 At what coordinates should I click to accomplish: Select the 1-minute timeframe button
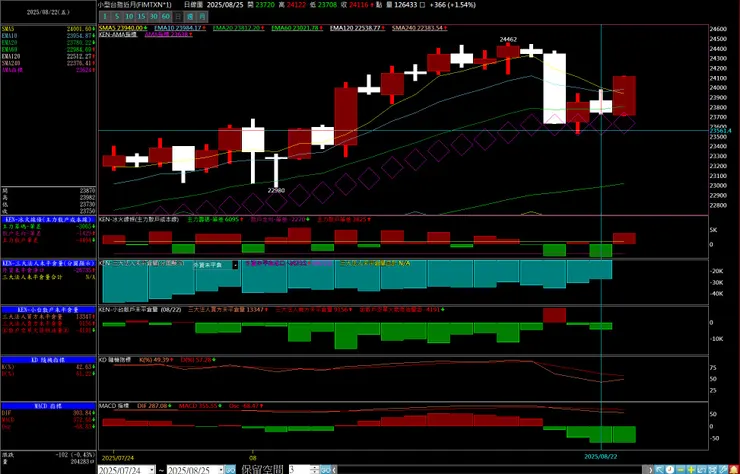pyautogui.click(x=105, y=17)
